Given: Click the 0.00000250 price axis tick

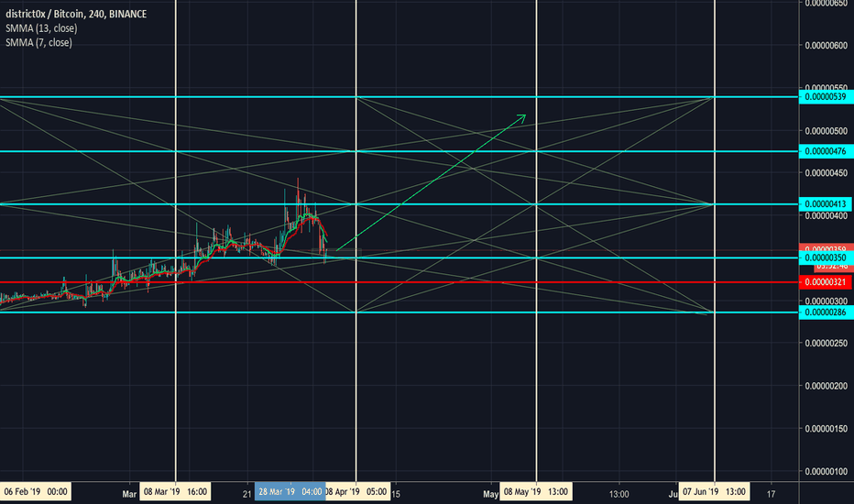Looking at the screenshot, I should click(827, 344).
